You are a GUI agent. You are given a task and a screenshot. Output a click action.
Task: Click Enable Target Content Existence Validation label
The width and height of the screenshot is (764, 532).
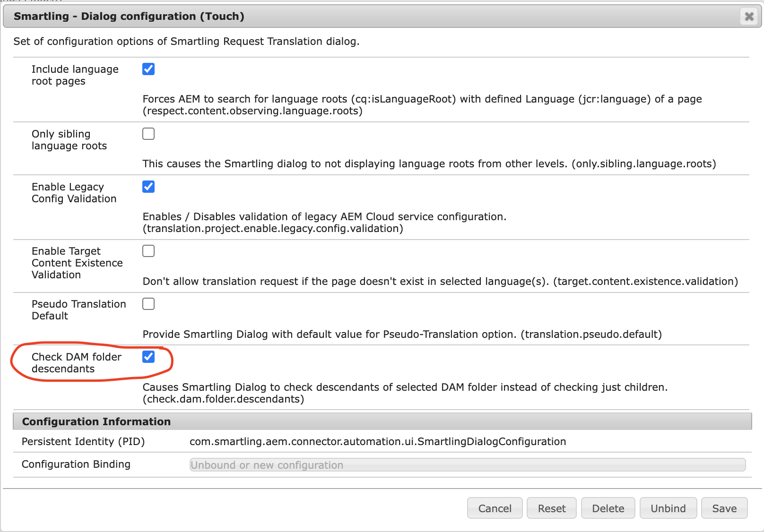pos(77,263)
